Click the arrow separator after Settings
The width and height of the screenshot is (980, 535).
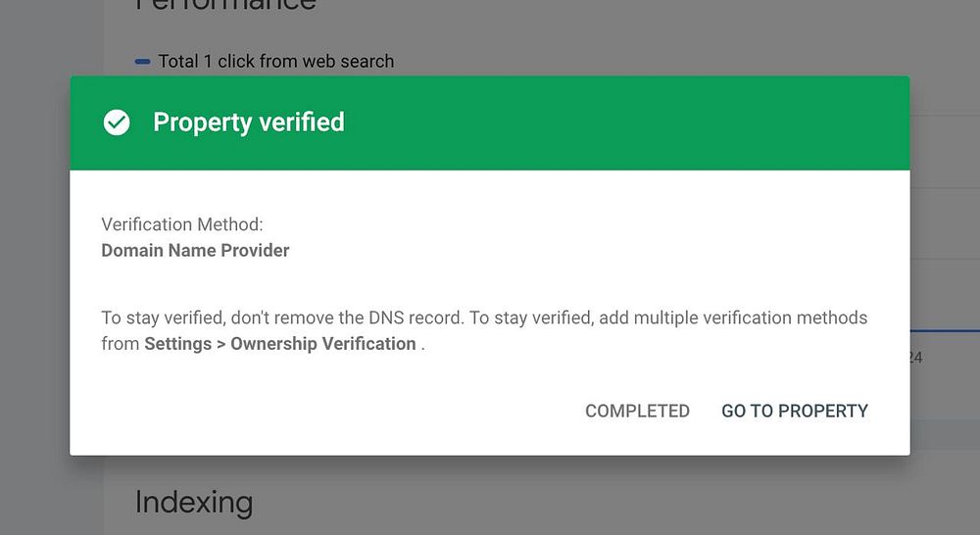coord(220,344)
